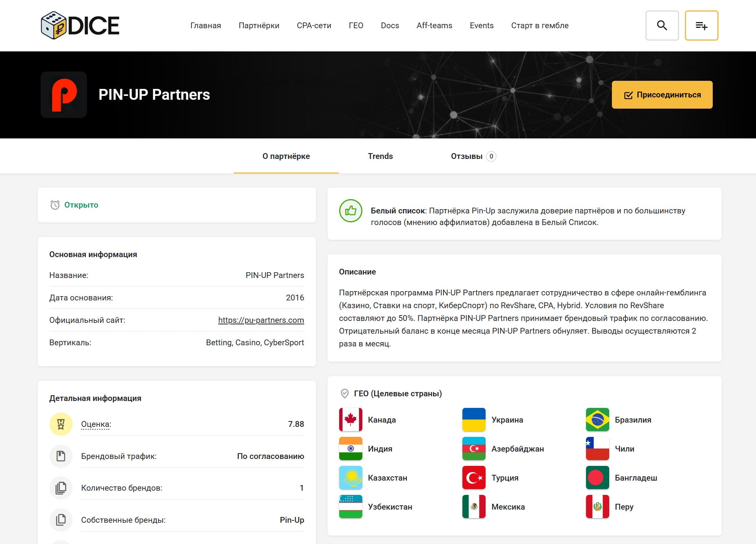Click the Mexico flag icon

(474, 506)
